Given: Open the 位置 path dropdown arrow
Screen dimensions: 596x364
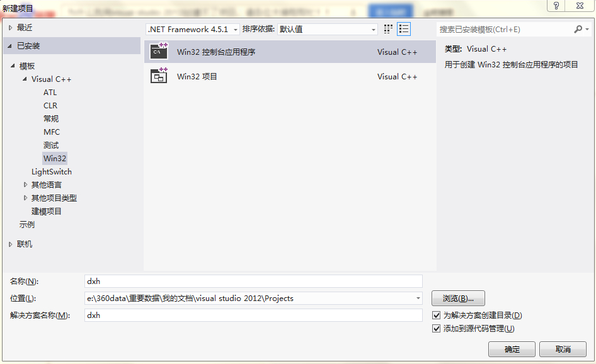Looking at the screenshot, I should (x=418, y=299).
